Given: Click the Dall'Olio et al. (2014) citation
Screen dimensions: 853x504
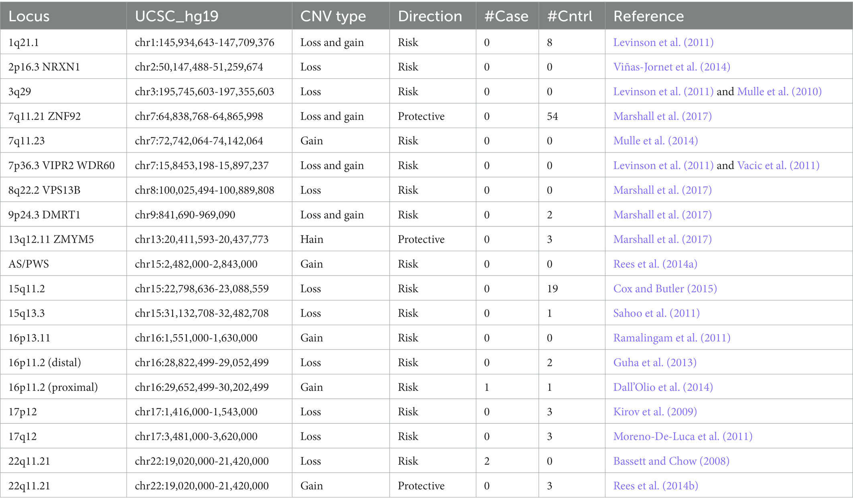Looking at the screenshot, I should (x=663, y=387).
